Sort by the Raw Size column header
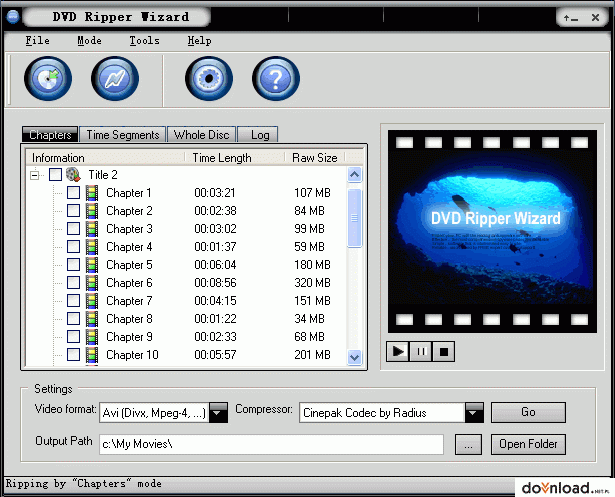Viewport: 615px width, 497px height. coord(315,158)
